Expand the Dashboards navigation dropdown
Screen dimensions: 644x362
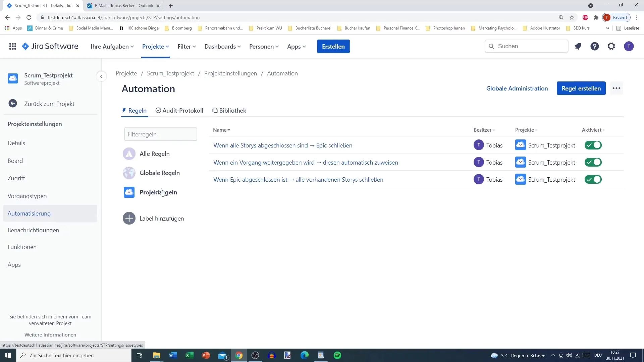click(x=222, y=46)
